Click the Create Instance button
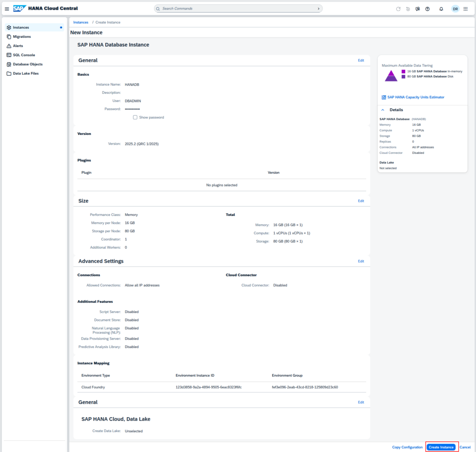The height and width of the screenshot is (452, 476). pos(441,447)
